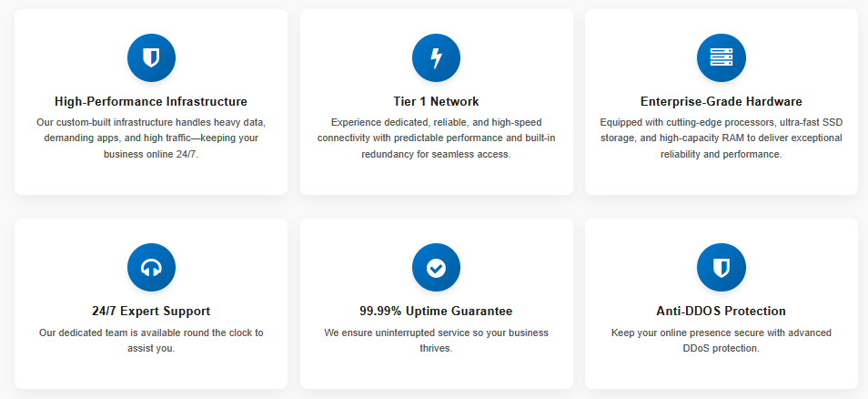Image resolution: width=868 pixels, height=399 pixels.
Task: Click the custom-built infrastructure description text
Action: (151, 138)
